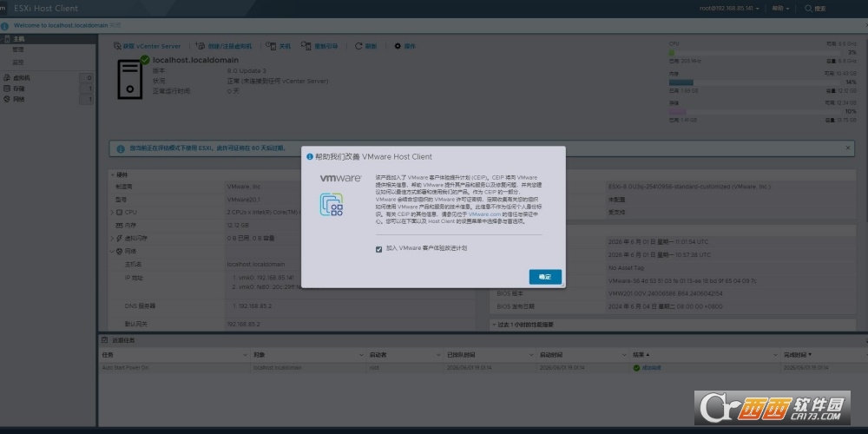Open the 启动时间 column dropdown arrow
The width and height of the screenshot is (868, 434).
625,354
